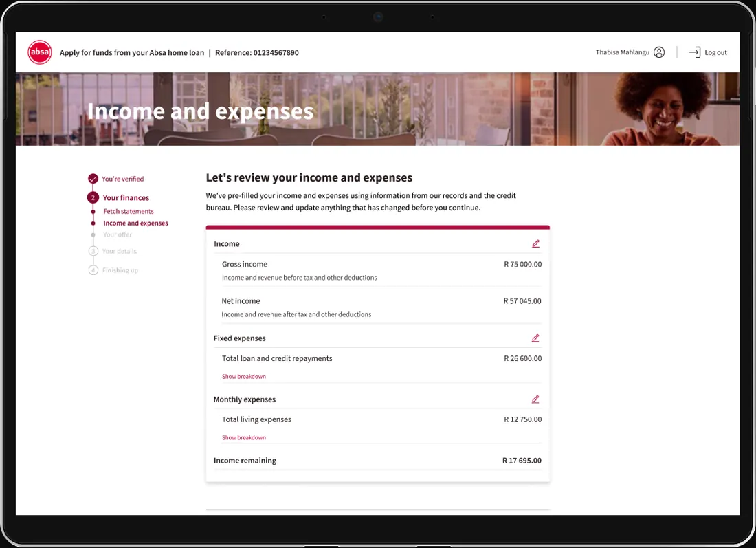Open Fetch statements sub-step
756x548 pixels.
(x=129, y=211)
